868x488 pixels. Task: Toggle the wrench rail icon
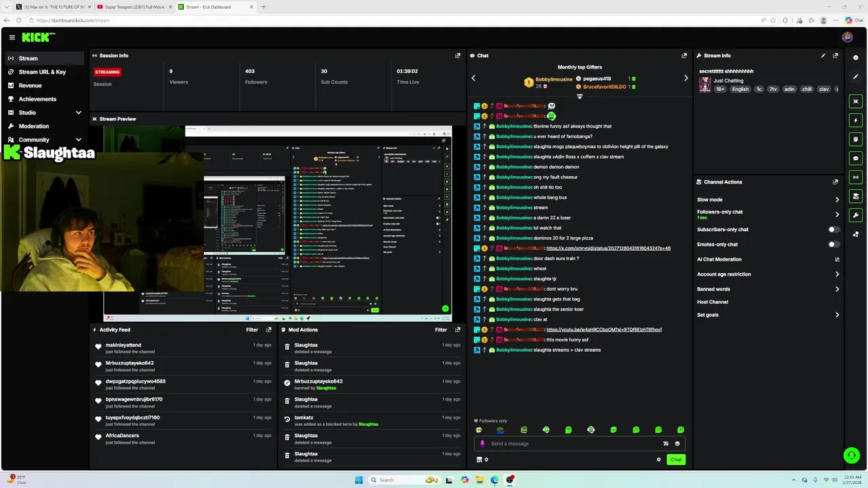point(856,216)
